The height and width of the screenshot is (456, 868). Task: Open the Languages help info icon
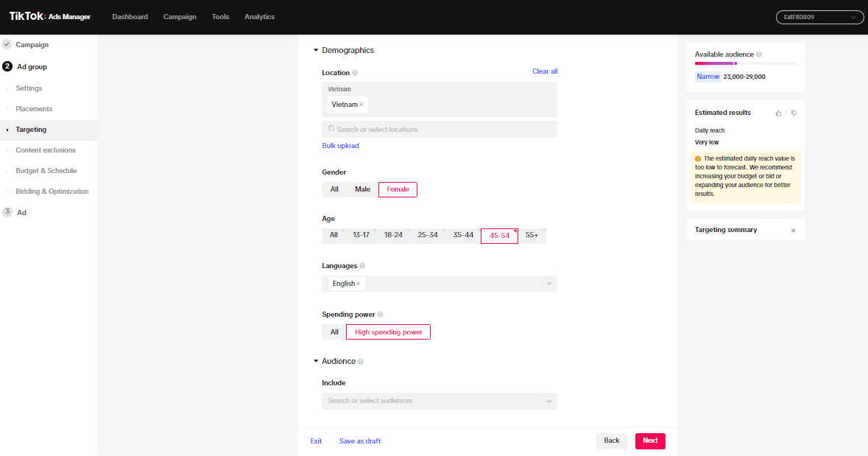(x=363, y=266)
